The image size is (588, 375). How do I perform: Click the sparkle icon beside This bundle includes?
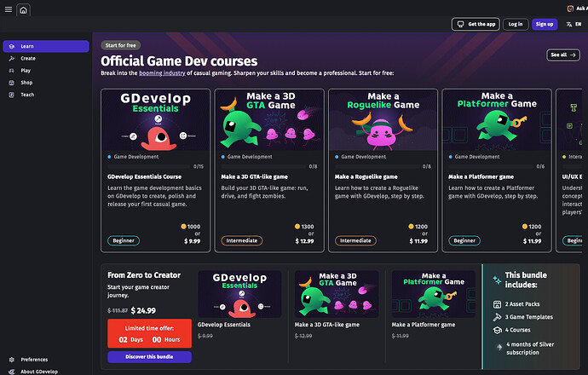497,280
